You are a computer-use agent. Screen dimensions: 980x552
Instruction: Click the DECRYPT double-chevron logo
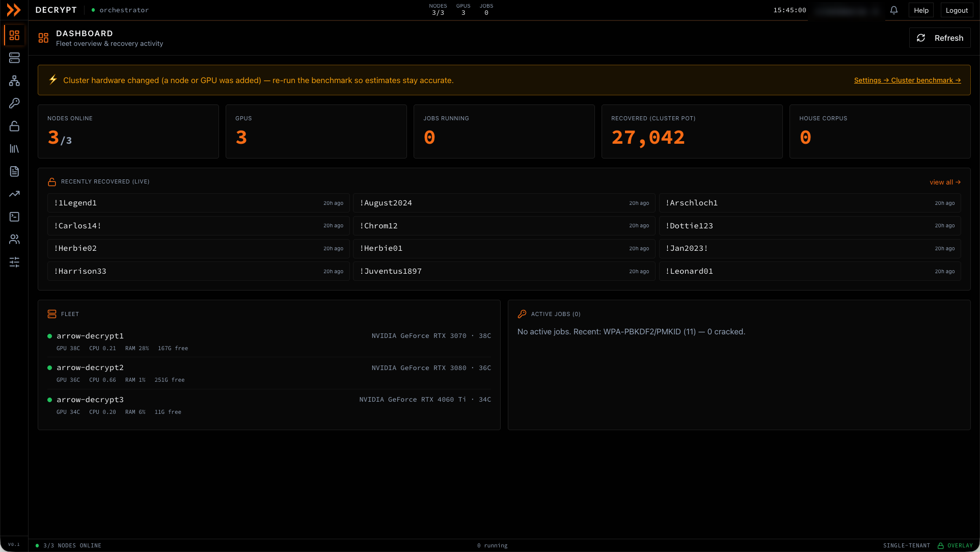click(14, 10)
